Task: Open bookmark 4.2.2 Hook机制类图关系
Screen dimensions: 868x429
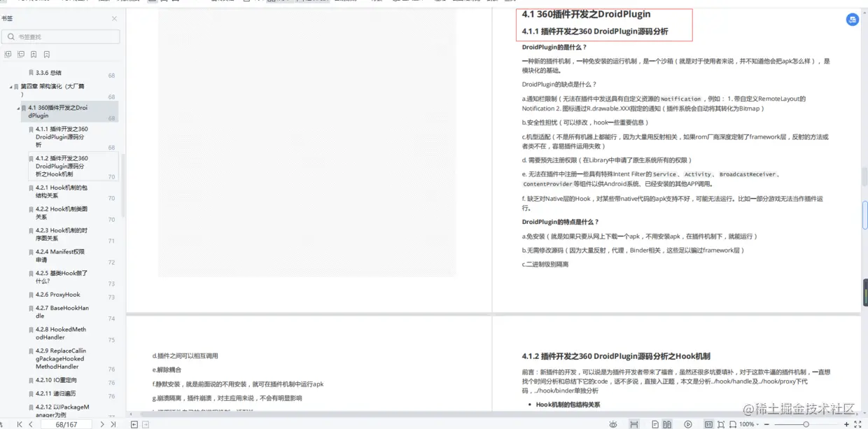Action: tap(62, 213)
